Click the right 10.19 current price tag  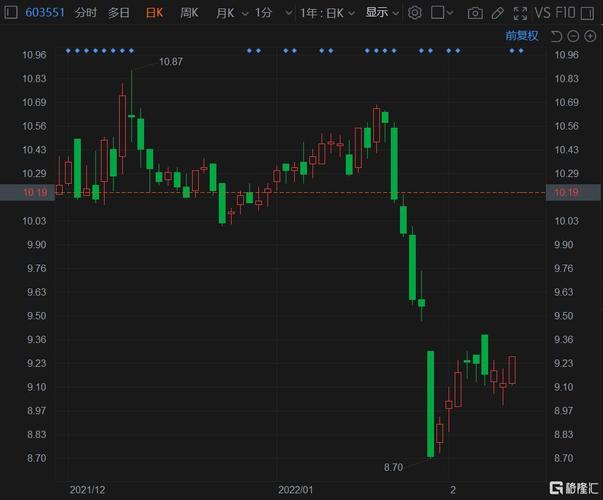(574, 192)
